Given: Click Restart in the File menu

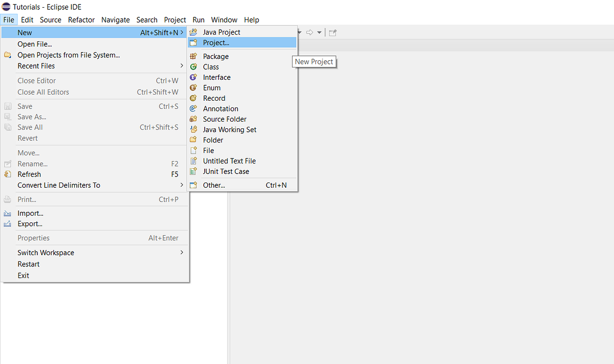Looking at the screenshot, I should tap(28, 264).
